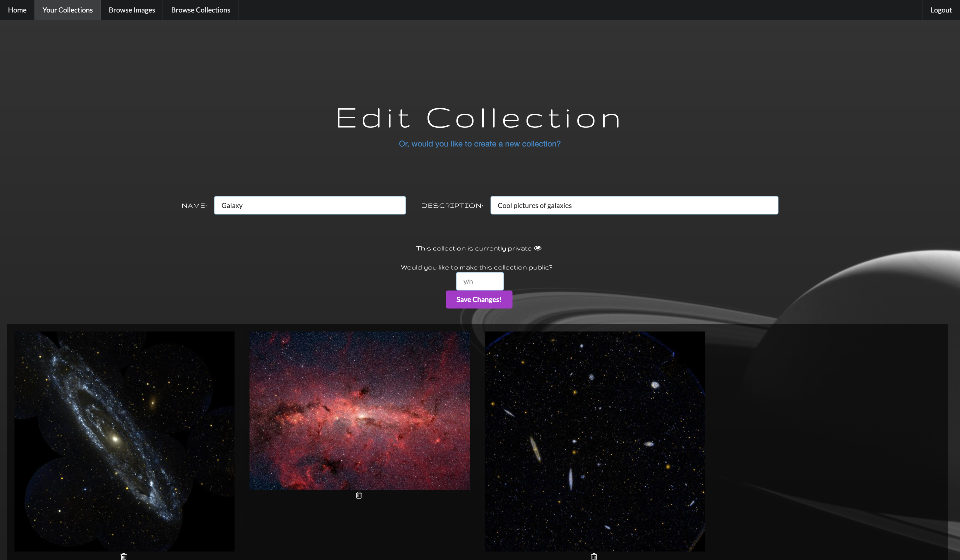Click trash icon under red nebula image
Image resolution: width=960 pixels, height=560 pixels.
tap(358, 495)
